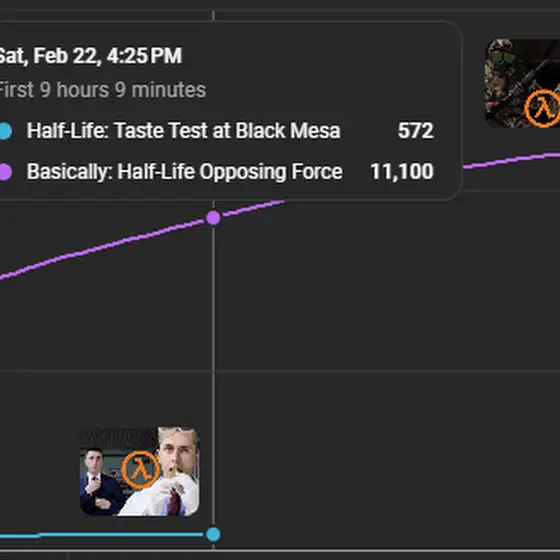Click the cyan legend dot for Taste Test
The width and height of the screenshot is (560, 560).
5,131
